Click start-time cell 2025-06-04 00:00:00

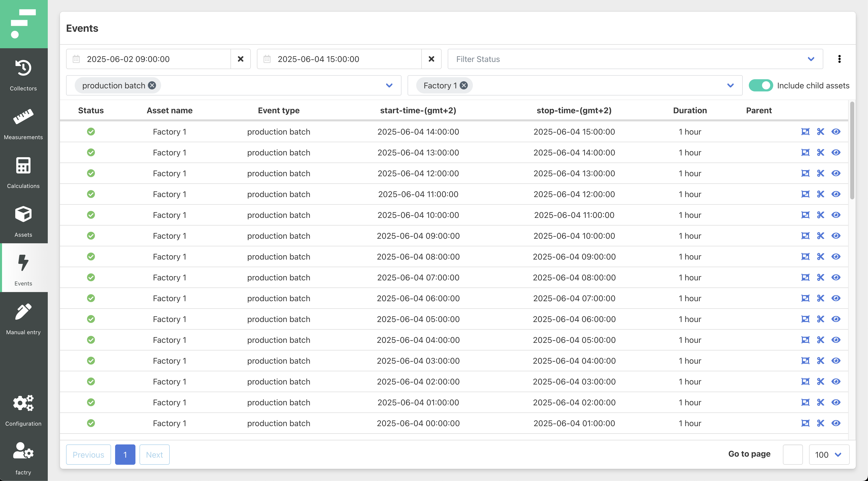point(418,423)
